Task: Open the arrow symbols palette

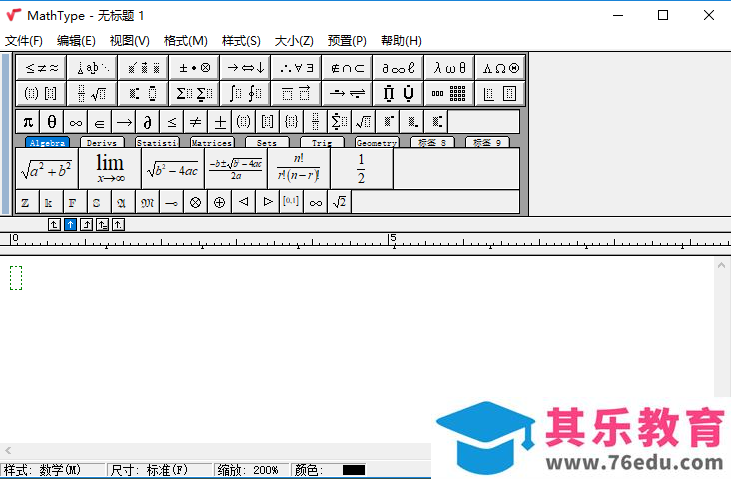Action: 246,68
